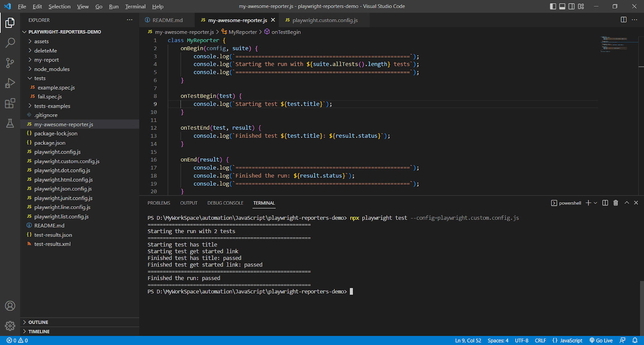Click UTF-8 encoding selector
This screenshot has height=345, width=644.
(522, 340)
